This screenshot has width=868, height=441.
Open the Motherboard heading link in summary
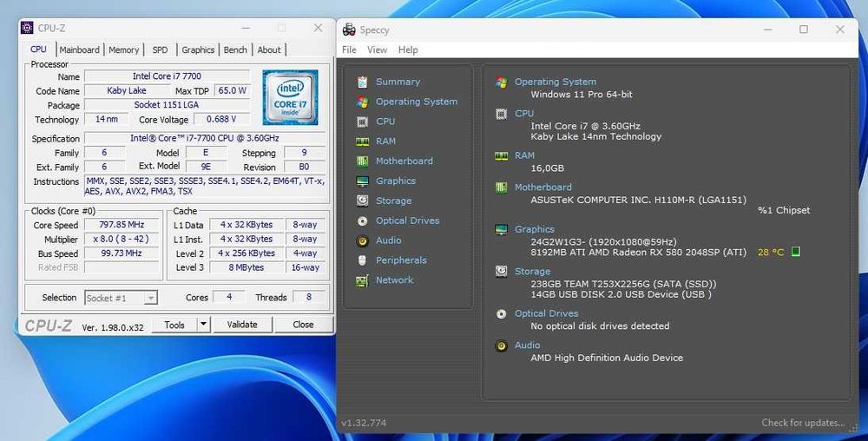tap(543, 187)
